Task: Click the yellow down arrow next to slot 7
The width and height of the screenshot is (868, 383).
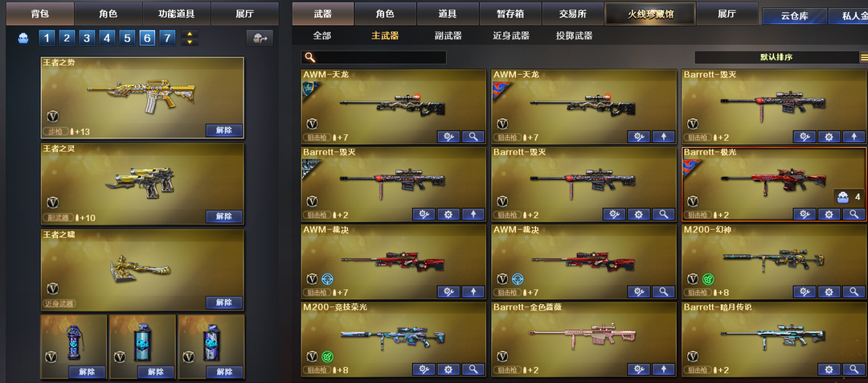Action: [190, 42]
